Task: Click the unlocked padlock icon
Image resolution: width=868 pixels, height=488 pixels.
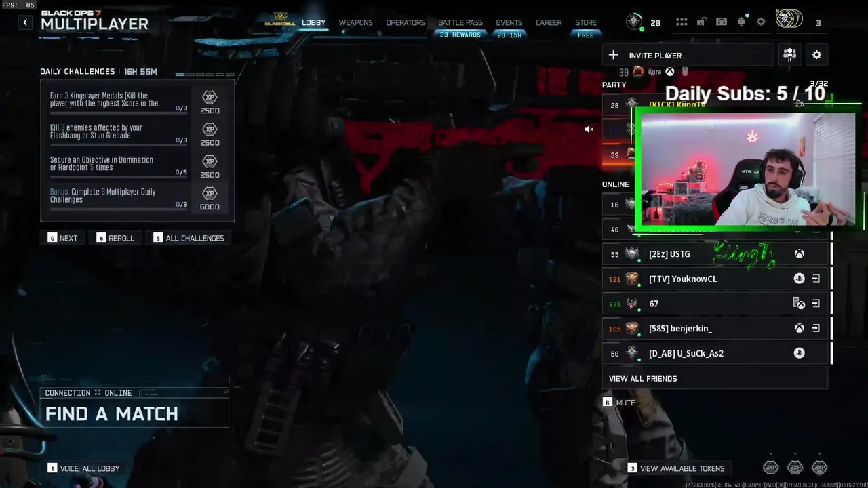Action: (x=701, y=22)
